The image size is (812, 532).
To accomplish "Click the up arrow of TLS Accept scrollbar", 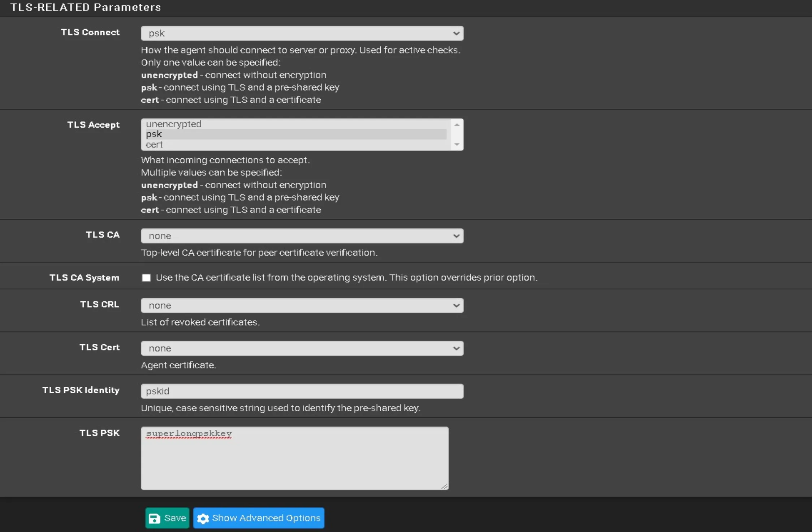I will click(x=457, y=124).
